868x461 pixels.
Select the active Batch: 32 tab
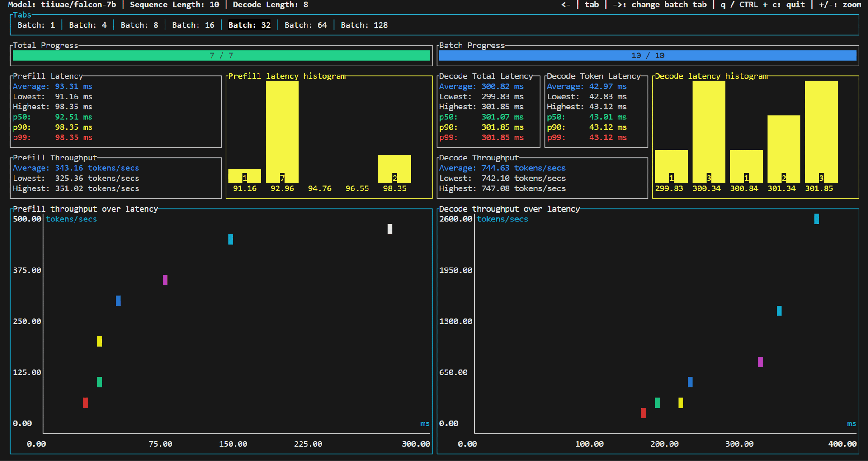click(250, 25)
